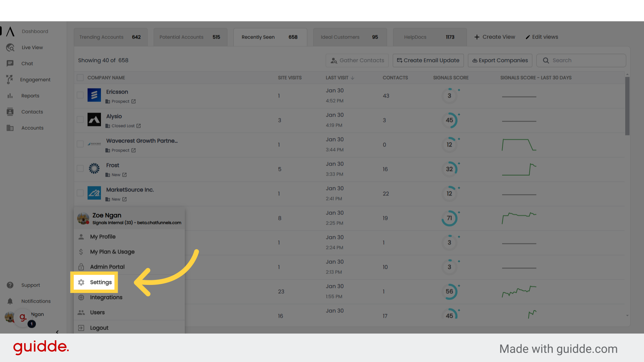Sort by Last Visit column arrow
The image size is (644, 362).
tap(353, 78)
